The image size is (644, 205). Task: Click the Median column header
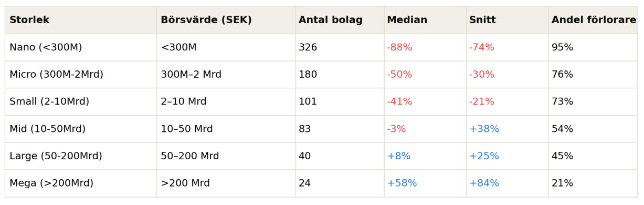point(407,20)
